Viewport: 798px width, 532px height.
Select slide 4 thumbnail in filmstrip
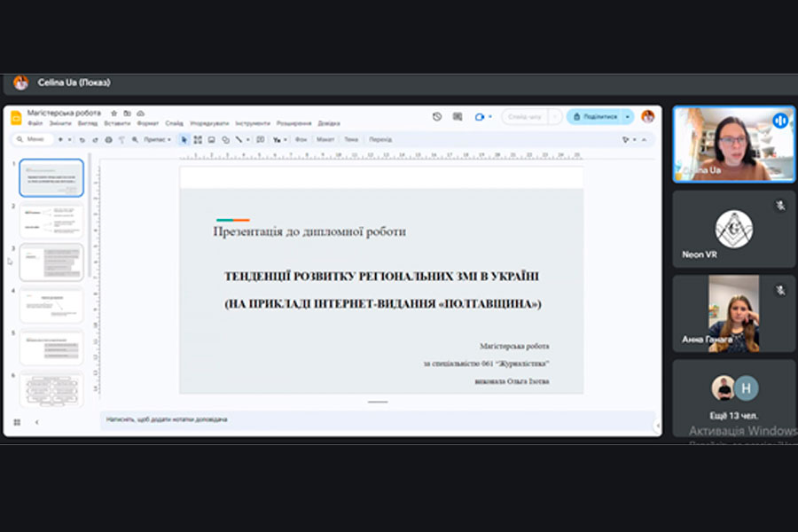tap(51, 304)
